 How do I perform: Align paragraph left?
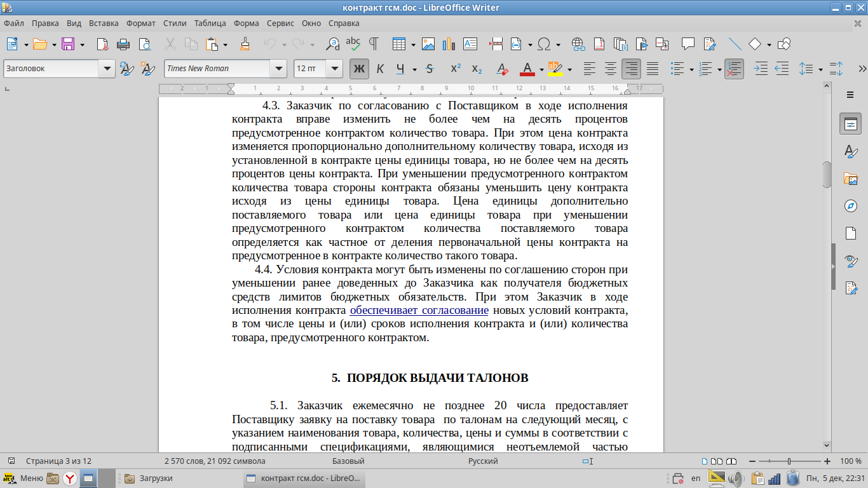590,69
